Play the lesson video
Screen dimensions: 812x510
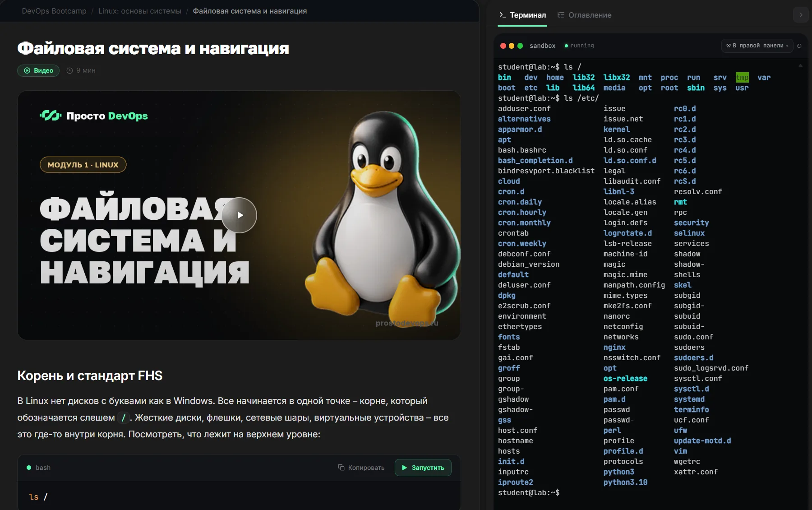point(239,215)
